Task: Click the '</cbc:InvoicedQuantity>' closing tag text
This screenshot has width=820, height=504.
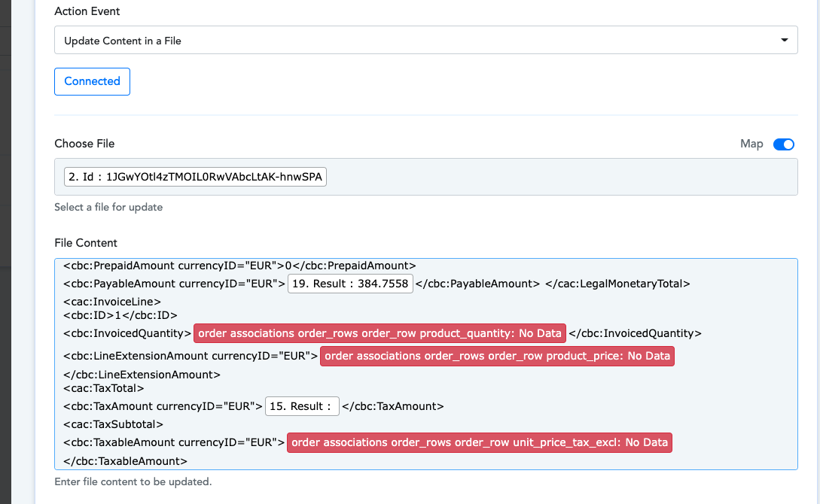Action: pyautogui.click(x=635, y=333)
